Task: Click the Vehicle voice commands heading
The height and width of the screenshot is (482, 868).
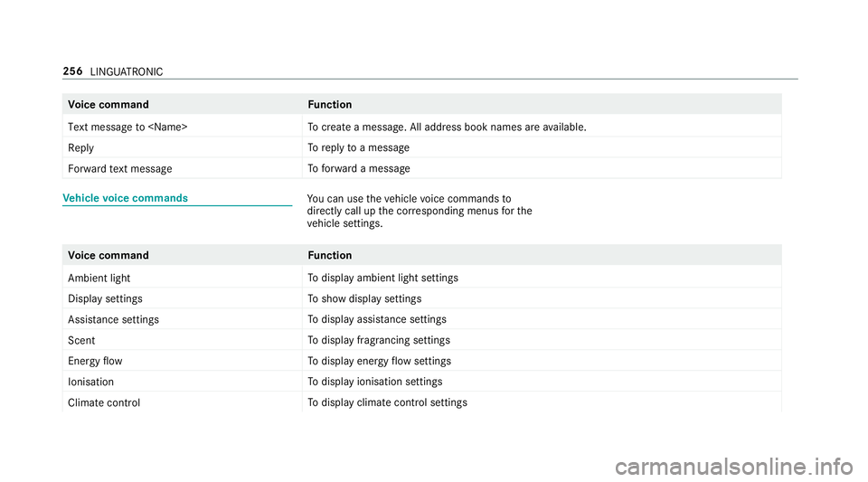Action: click(x=125, y=198)
